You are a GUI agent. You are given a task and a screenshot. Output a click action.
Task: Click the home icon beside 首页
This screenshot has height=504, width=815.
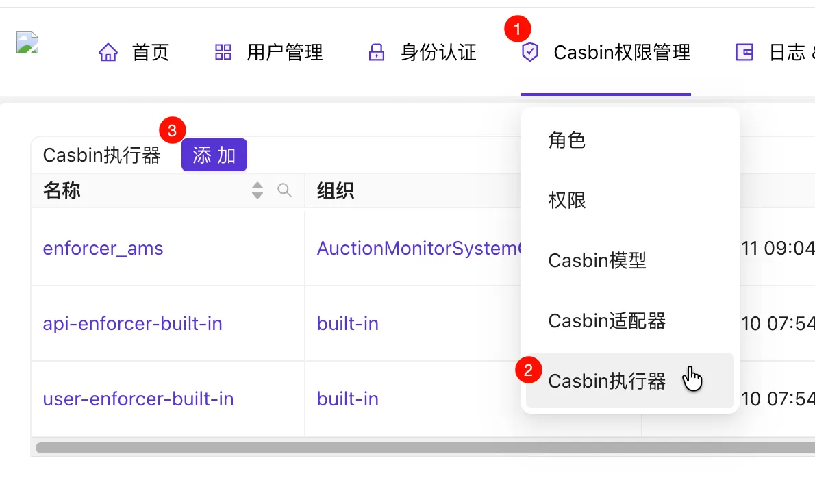point(108,53)
